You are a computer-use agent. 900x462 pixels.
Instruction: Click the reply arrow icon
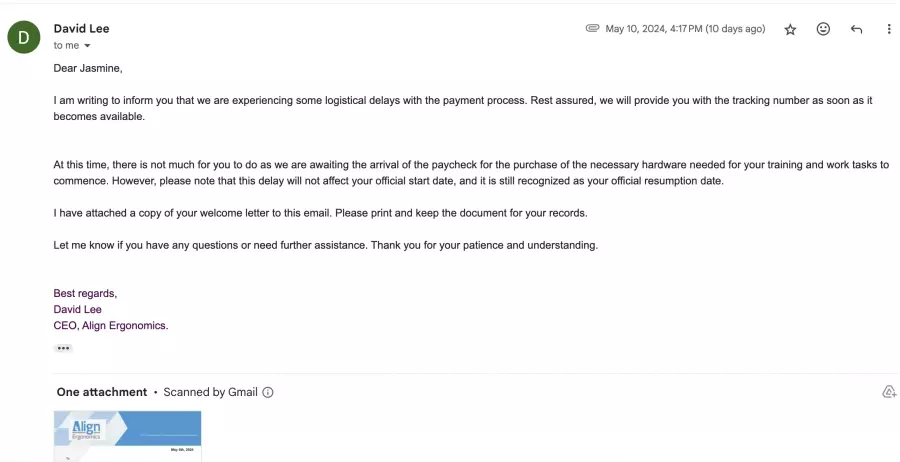pos(856,29)
